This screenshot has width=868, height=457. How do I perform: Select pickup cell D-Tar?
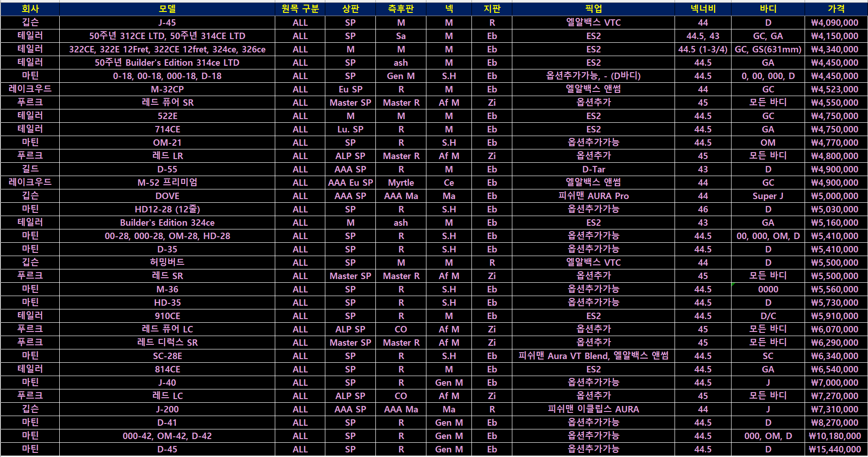pos(593,169)
